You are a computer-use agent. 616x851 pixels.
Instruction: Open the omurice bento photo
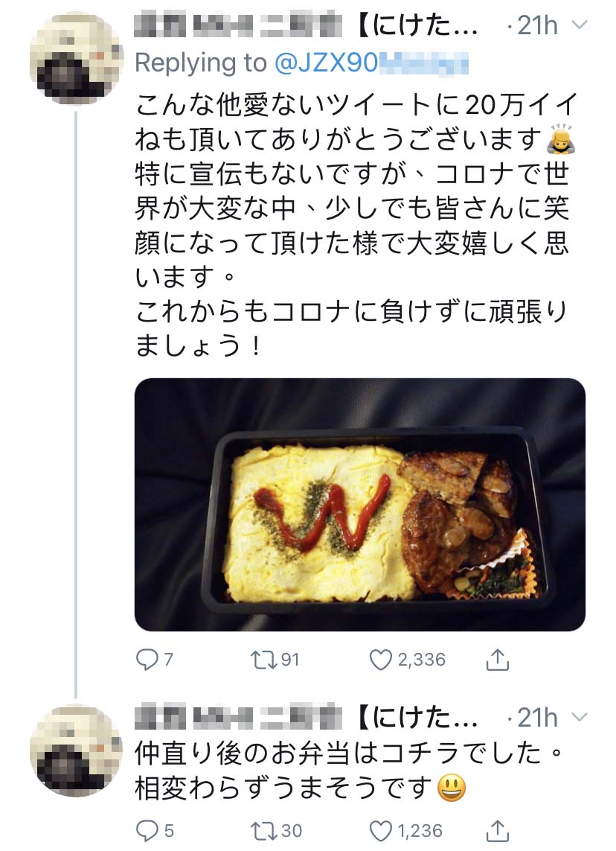click(359, 504)
